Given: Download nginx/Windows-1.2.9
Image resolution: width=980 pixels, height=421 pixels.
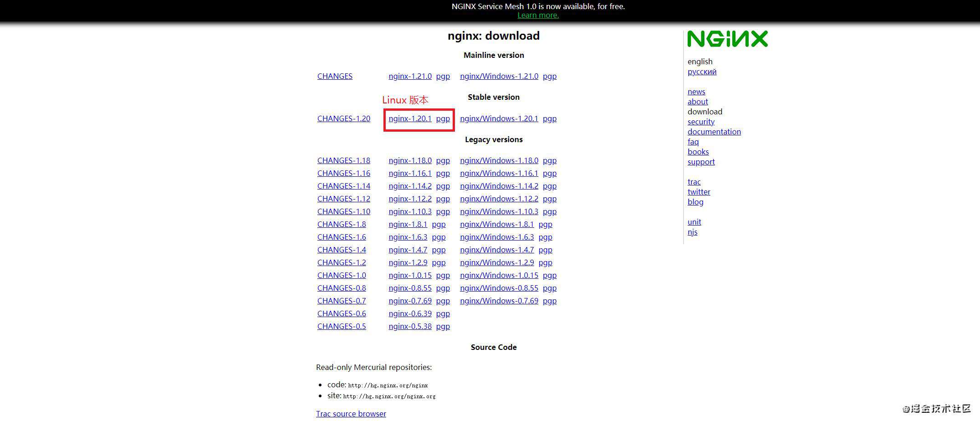Looking at the screenshot, I should point(497,262).
